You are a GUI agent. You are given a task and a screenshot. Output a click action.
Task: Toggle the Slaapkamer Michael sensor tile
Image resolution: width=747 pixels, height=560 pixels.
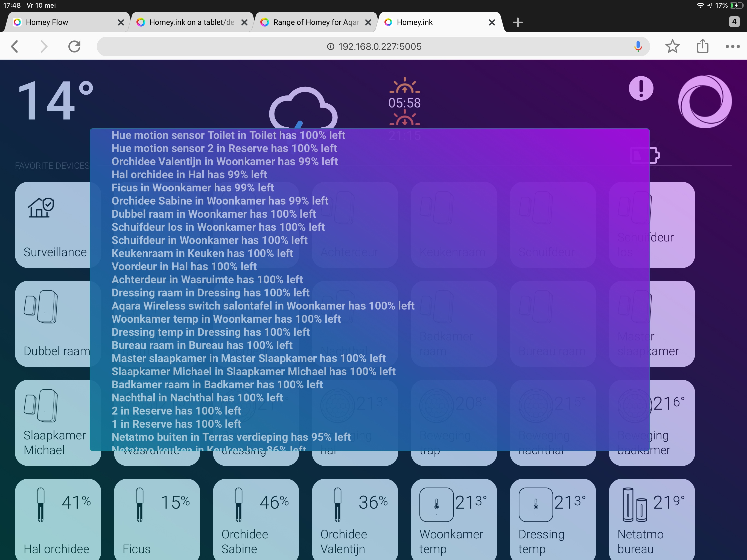coord(54,422)
